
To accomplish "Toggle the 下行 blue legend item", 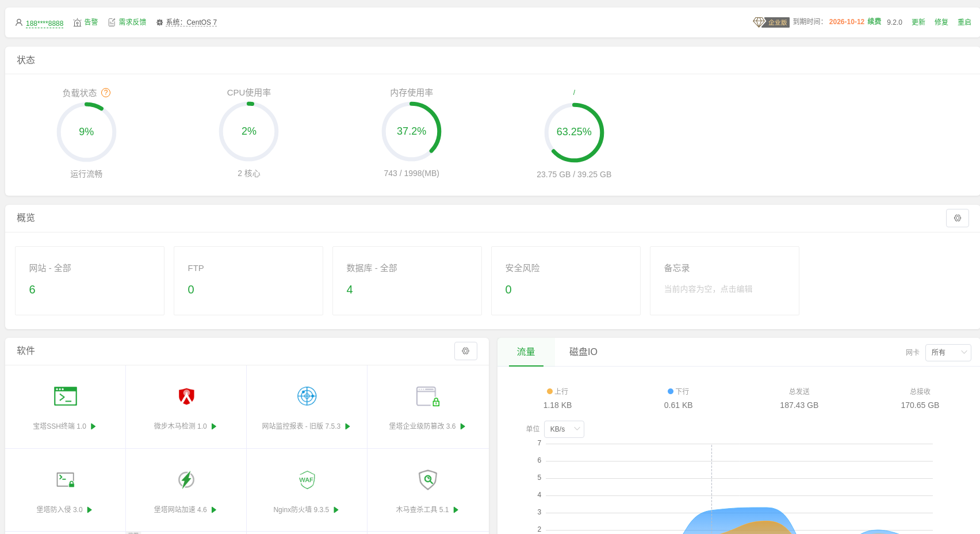I will coord(678,391).
